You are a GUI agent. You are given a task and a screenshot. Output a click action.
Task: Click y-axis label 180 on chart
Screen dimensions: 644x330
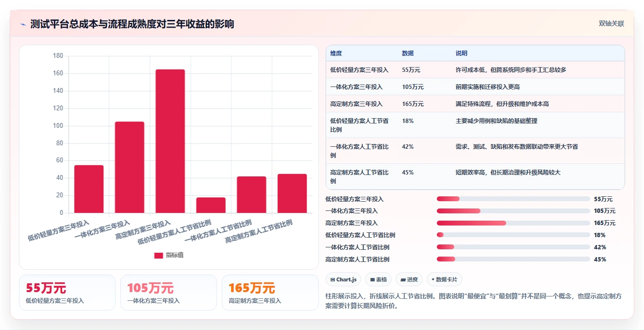click(58, 56)
